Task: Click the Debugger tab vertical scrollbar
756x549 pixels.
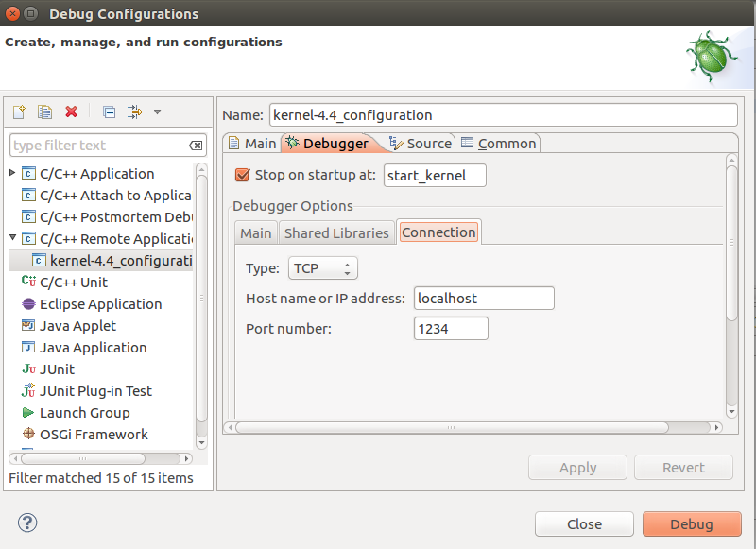Action: [x=731, y=244]
